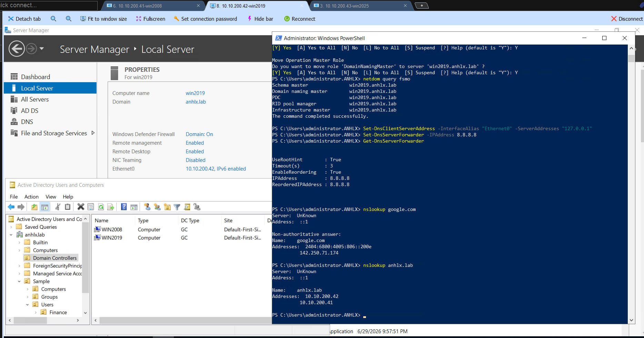Click the NIC Teaming Disabled link
This screenshot has height=338, width=644.
(196, 160)
